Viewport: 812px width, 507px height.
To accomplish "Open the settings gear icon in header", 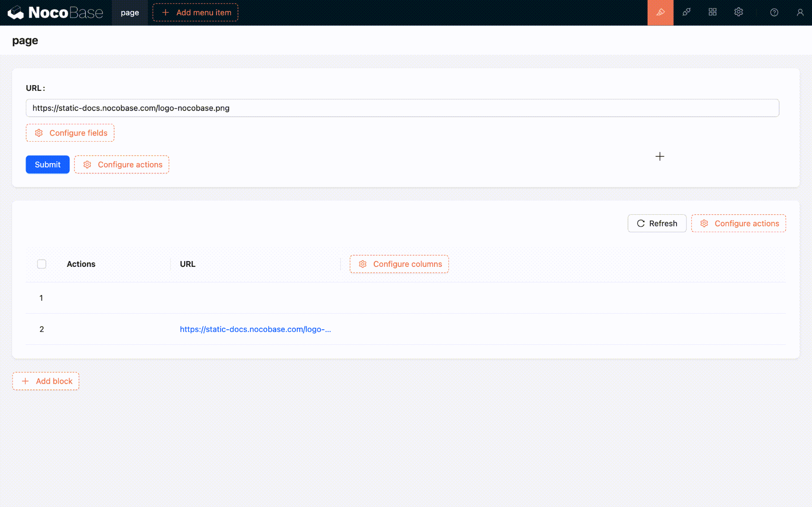I will click(738, 12).
